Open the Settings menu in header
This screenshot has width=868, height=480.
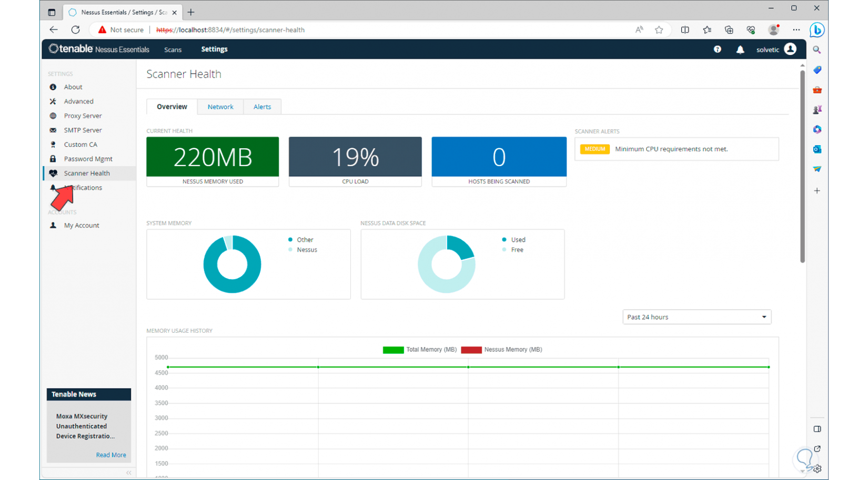point(215,49)
